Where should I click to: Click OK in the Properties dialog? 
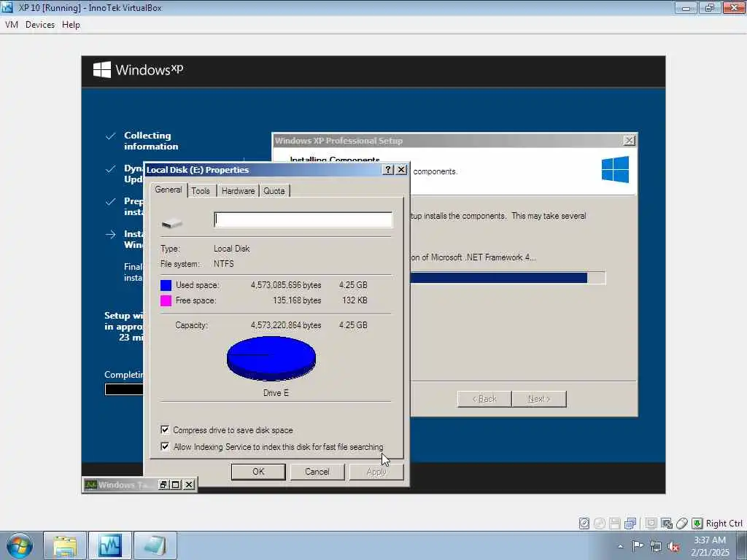pyautogui.click(x=258, y=472)
